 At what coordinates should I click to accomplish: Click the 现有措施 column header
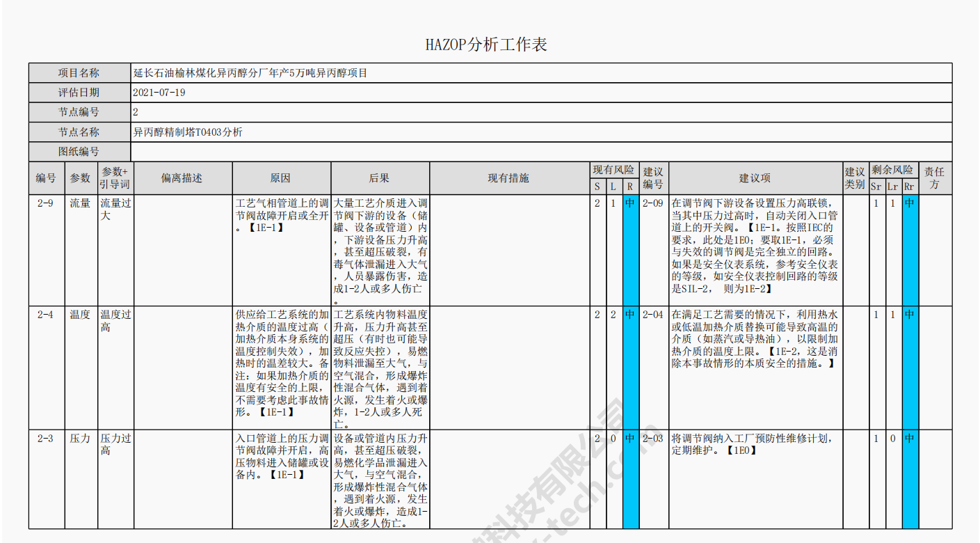[x=509, y=178]
